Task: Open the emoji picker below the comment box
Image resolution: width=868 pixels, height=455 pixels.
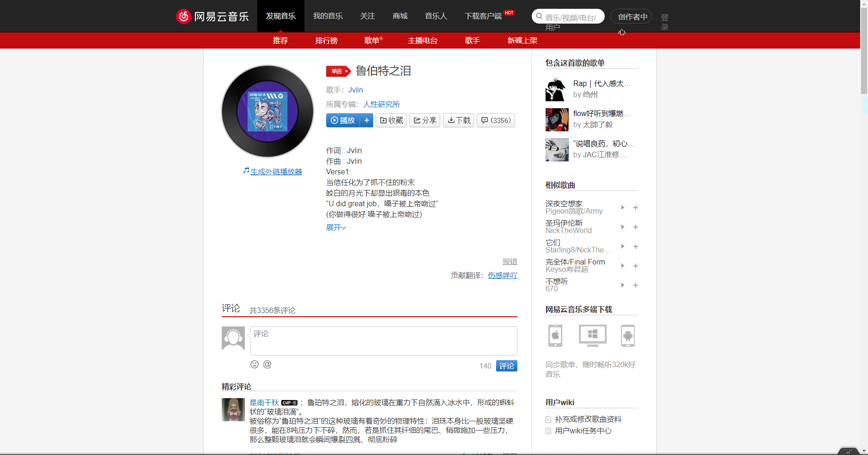Action: point(254,365)
